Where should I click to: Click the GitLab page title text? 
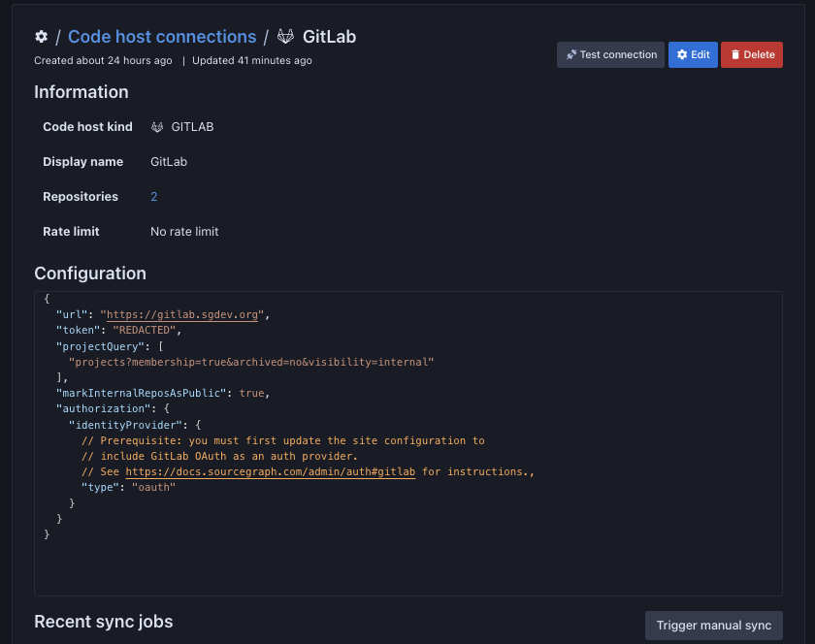[x=330, y=37]
